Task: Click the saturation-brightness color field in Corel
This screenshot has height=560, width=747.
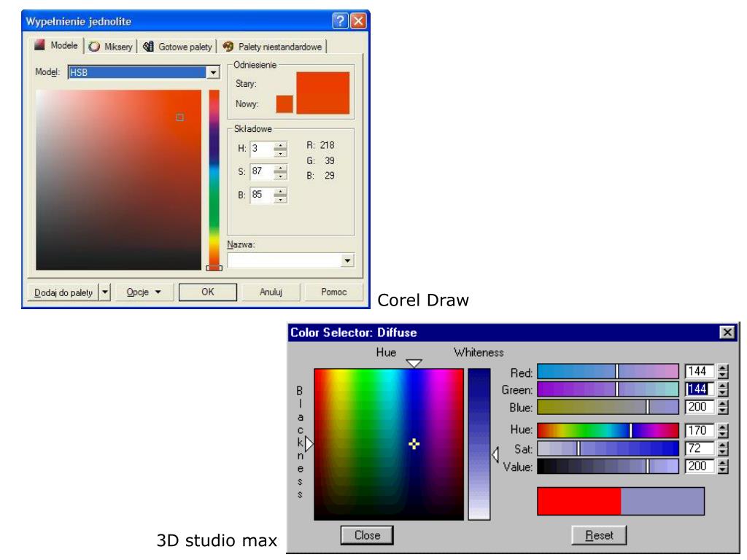Action: point(119,180)
